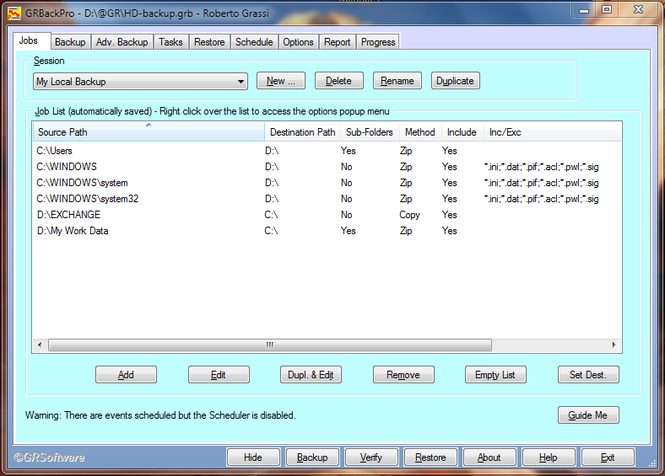The image size is (665, 476).
Task: Switch to the Backup tab
Action: [70, 42]
